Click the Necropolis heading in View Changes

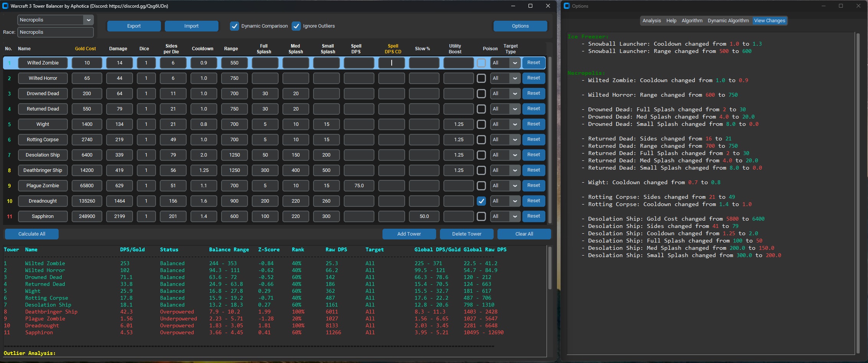pyautogui.click(x=586, y=73)
